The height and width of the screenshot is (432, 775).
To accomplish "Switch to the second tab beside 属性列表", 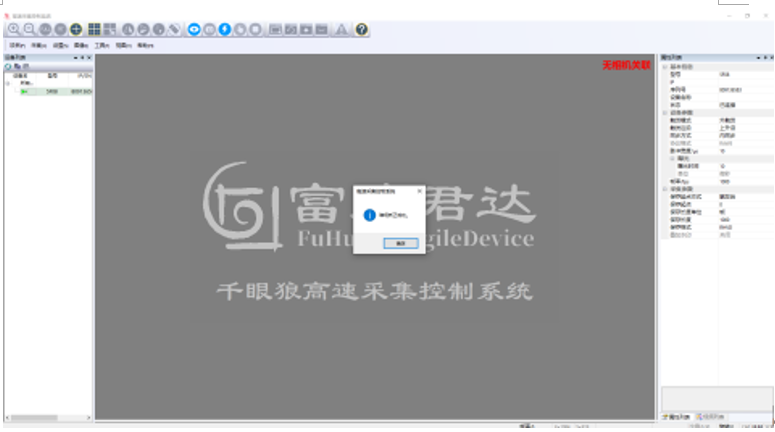I will [710, 417].
